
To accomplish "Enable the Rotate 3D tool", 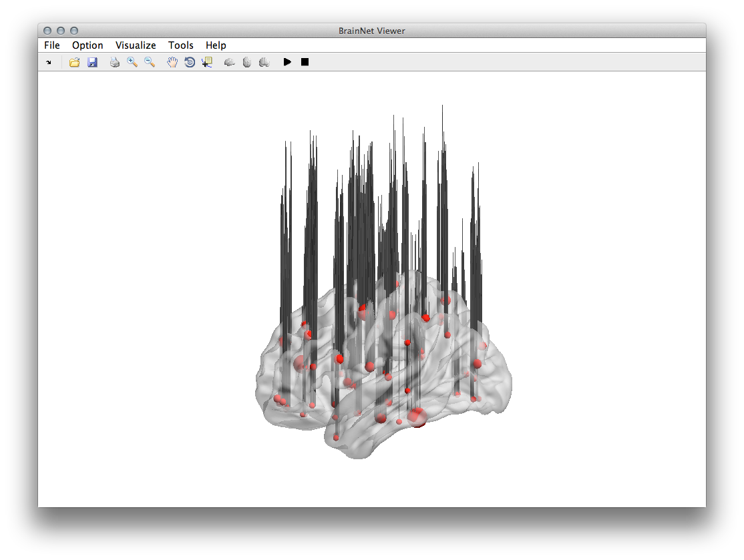I will pos(190,62).
